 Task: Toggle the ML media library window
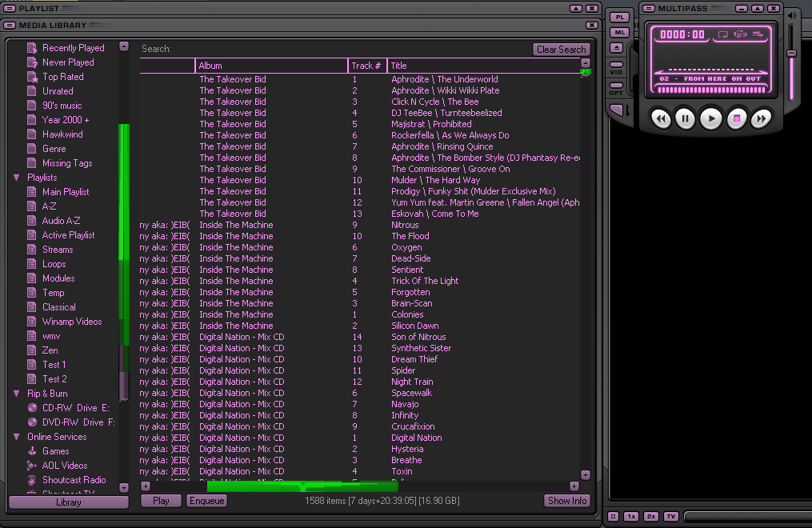[619, 32]
